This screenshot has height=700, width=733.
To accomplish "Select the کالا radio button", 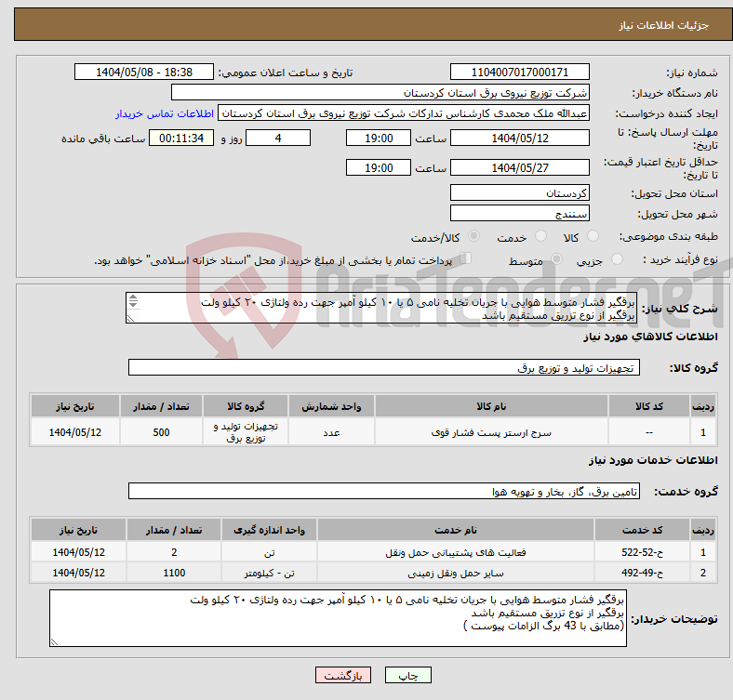I will click(x=593, y=236).
